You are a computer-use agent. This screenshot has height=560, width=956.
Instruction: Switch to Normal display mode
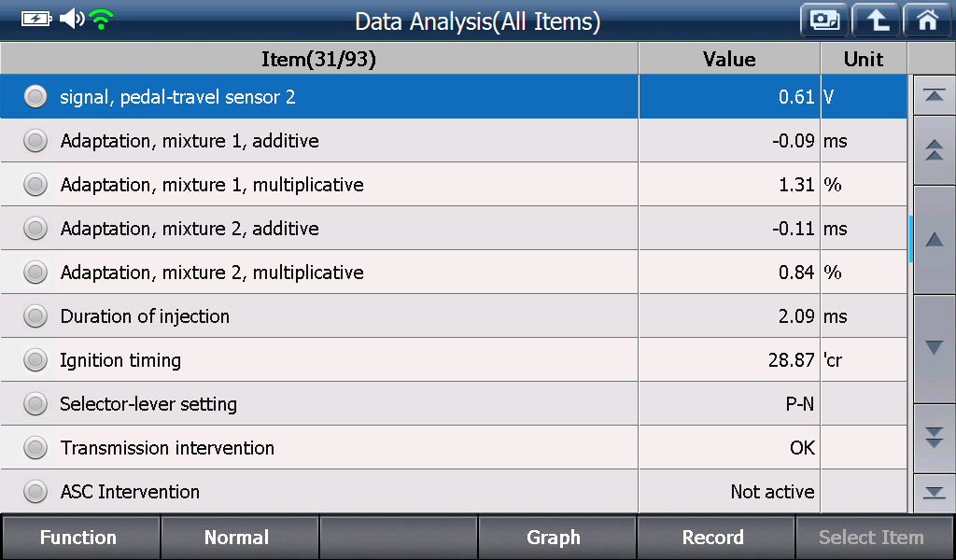[238, 538]
